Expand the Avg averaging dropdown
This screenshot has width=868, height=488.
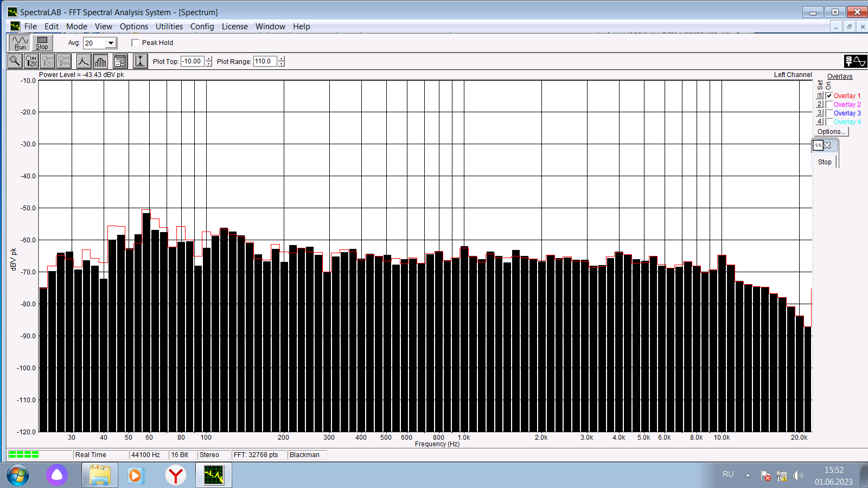pyautogui.click(x=111, y=43)
